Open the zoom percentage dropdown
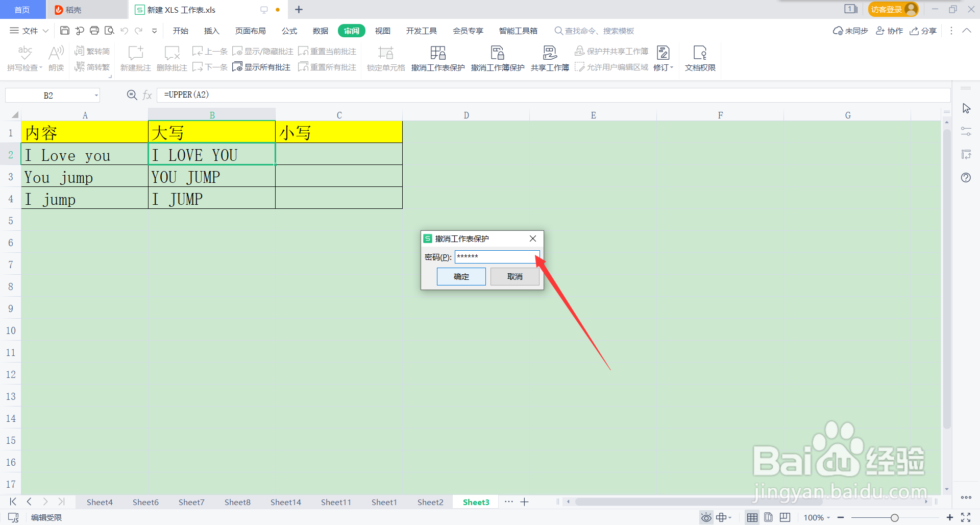The image size is (980, 525). pyautogui.click(x=817, y=517)
